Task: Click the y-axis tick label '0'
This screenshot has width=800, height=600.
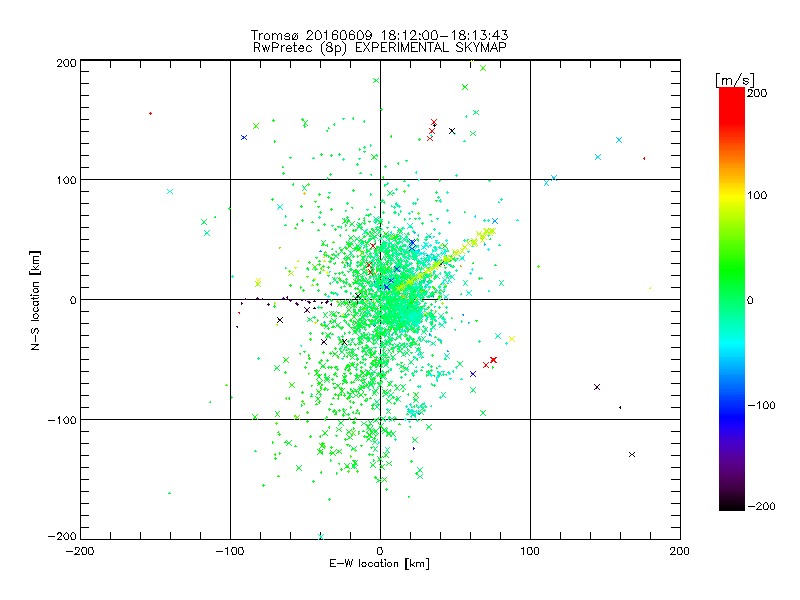Action: coord(73,300)
